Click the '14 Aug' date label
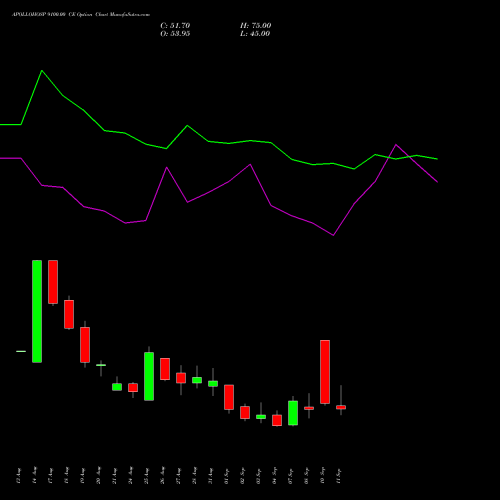 click(35, 475)
